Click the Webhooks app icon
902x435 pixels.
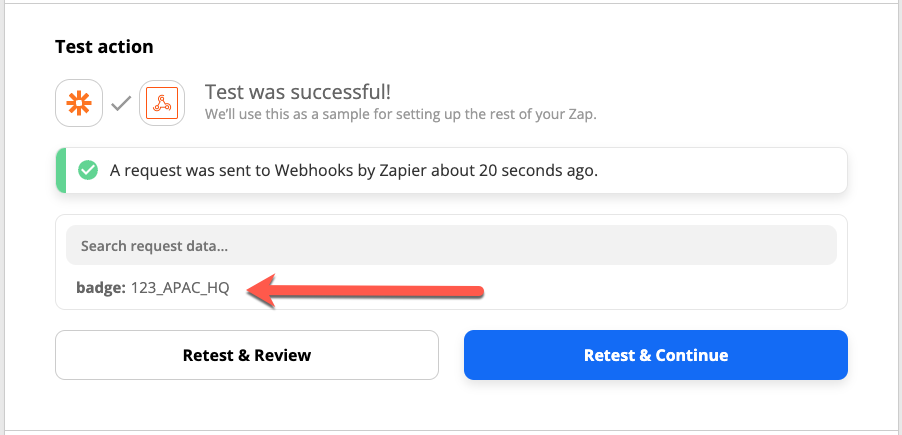pyautogui.click(x=163, y=103)
